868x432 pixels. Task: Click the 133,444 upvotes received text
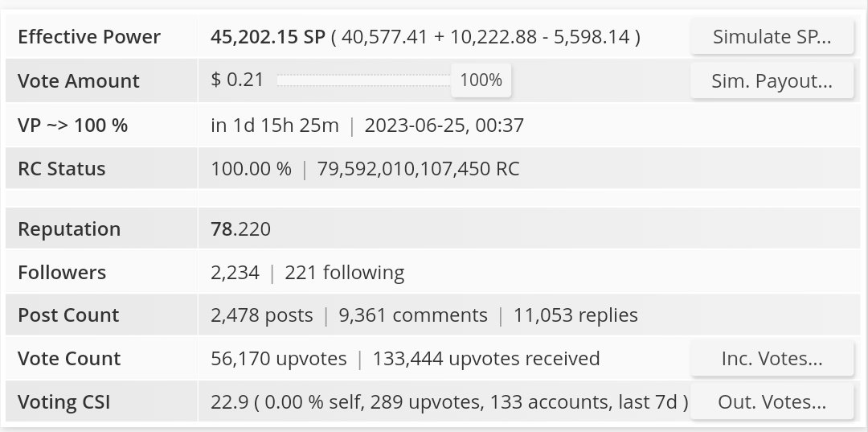tap(485, 359)
